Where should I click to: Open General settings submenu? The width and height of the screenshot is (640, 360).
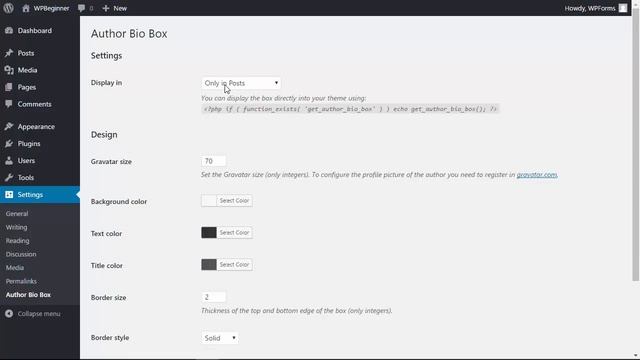pyautogui.click(x=17, y=213)
